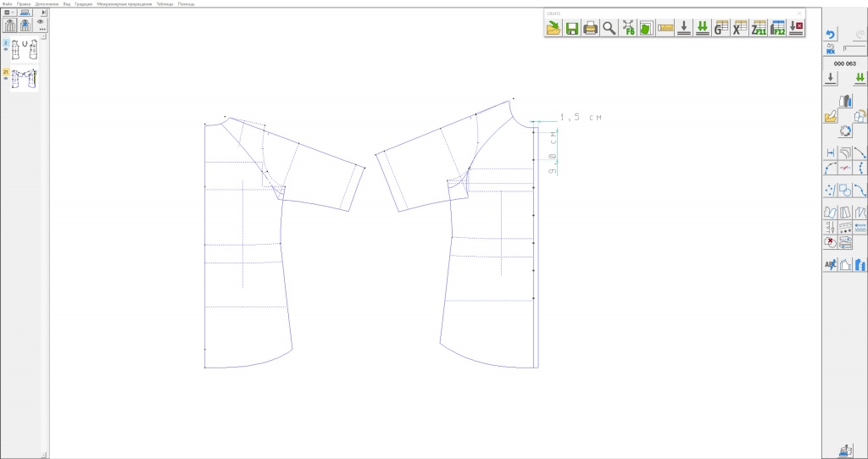Select the ruler measure tool
The width and height of the screenshot is (868, 459).
[x=665, y=28]
